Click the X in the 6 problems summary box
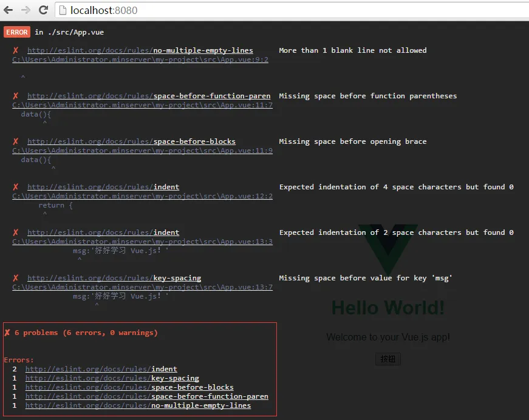529x420 pixels. (7, 332)
